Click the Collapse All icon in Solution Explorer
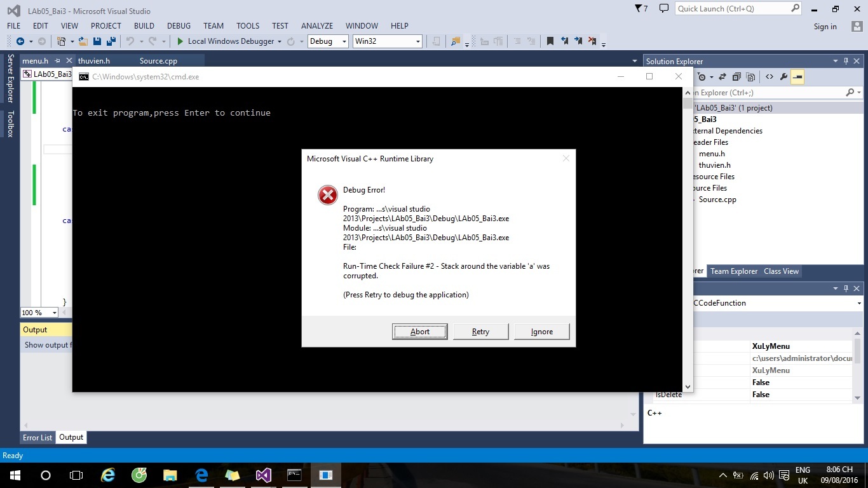Screen dimensions: 868x488 pyautogui.click(x=736, y=77)
